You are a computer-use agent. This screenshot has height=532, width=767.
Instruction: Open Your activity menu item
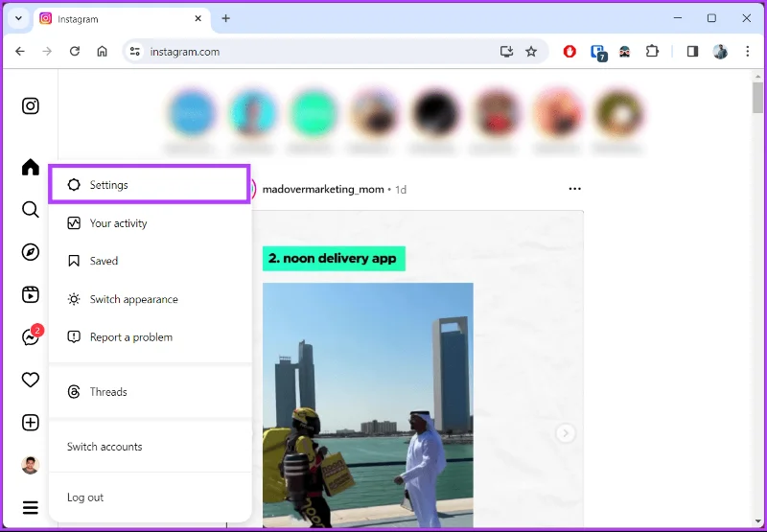[x=150, y=223]
